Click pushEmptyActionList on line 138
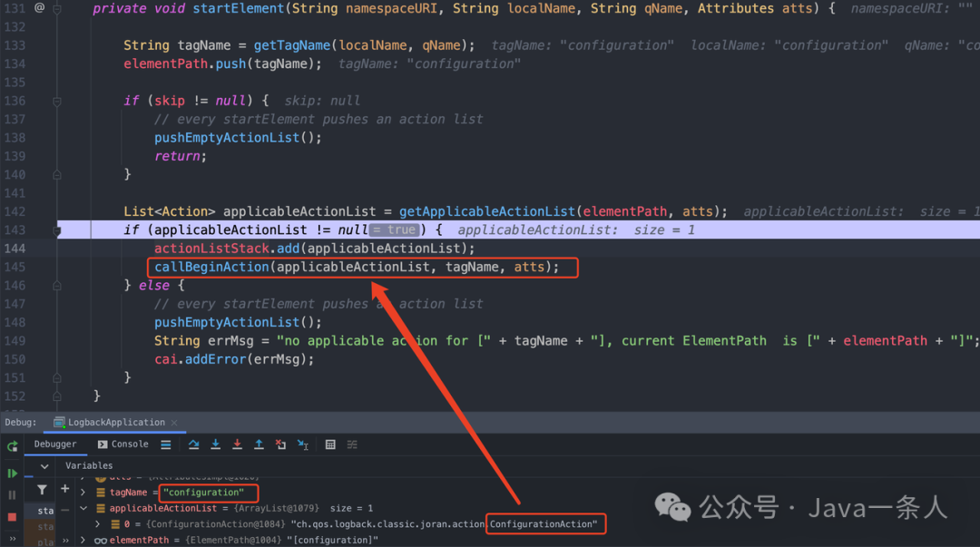Image resolution: width=980 pixels, height=547 pixels. (x=227, y=138)
